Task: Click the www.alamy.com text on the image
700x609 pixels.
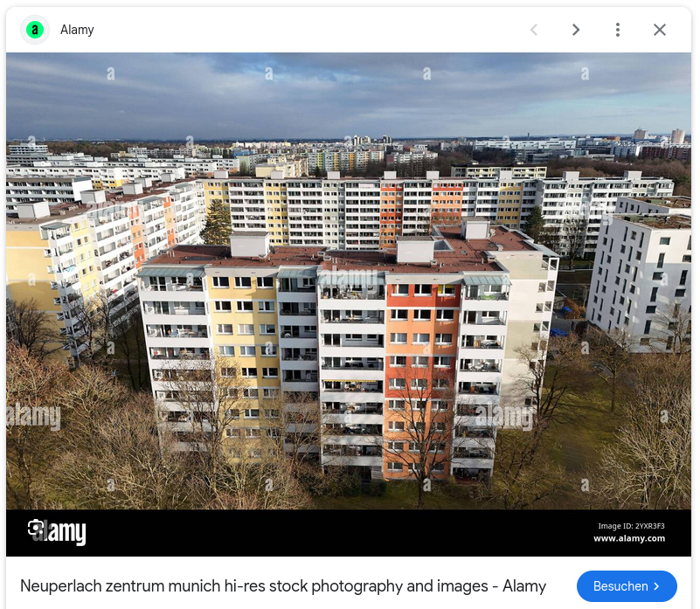Action: tap(629, 538)
